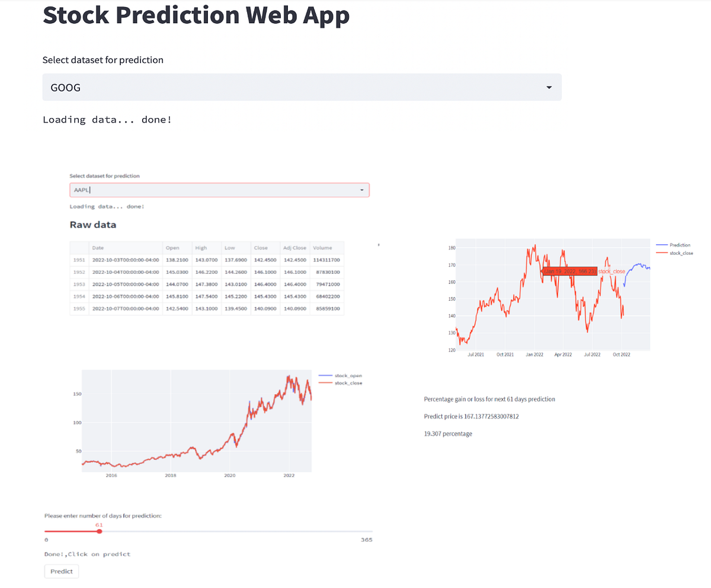Toggle stock_close legend in prediction chart

(680, 253)
